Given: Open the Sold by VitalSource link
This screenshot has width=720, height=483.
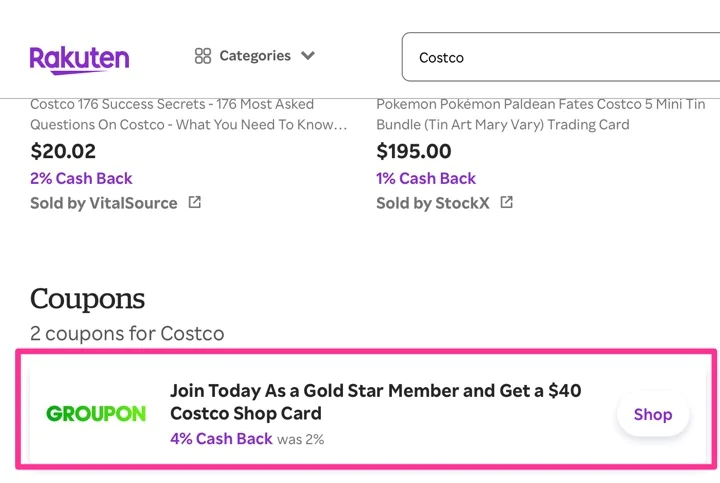Looking at the screenshot, I should [x=104, y=203].
